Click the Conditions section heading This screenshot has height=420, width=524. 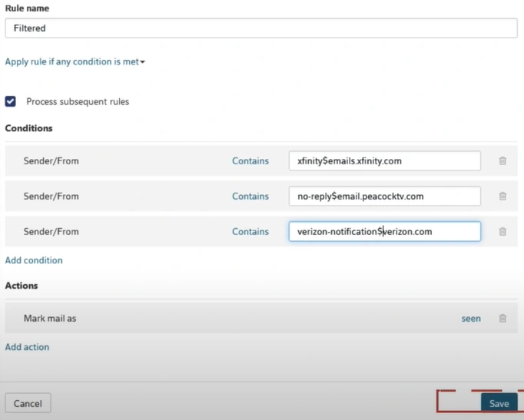click(x=28, y=128)
